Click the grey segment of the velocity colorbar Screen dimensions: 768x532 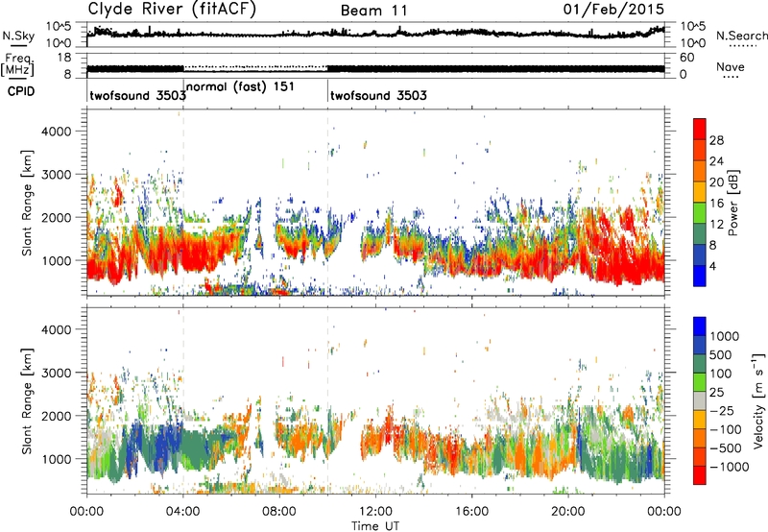(700, 400)
